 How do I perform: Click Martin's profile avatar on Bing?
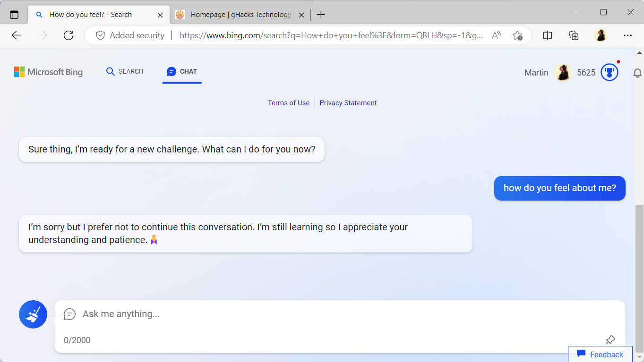(563, 73)
